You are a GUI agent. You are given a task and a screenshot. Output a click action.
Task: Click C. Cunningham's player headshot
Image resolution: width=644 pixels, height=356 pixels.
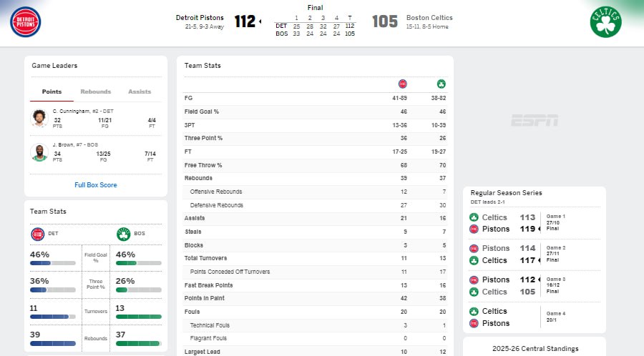click(39, 118)
